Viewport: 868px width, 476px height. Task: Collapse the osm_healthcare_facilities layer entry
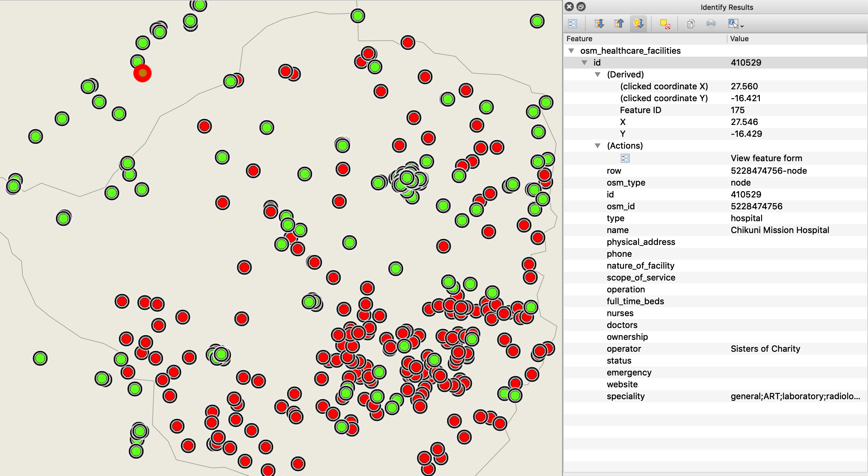pos(572,50)
